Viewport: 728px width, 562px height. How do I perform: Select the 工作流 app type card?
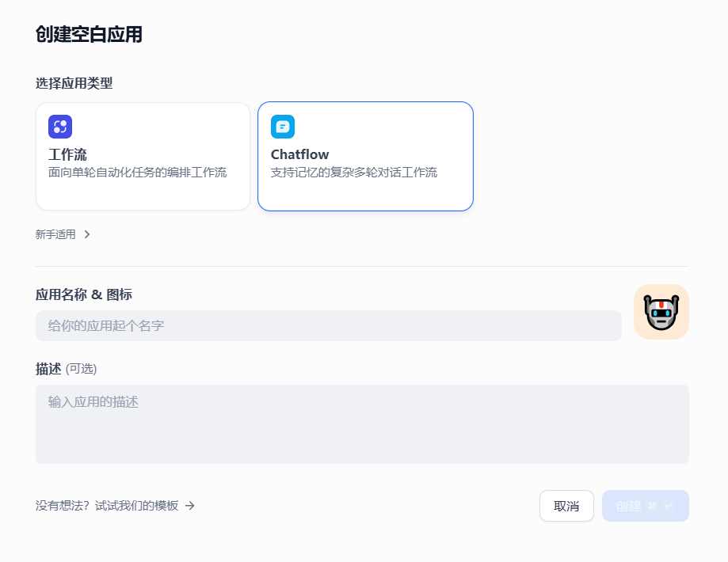pos(143,156)
